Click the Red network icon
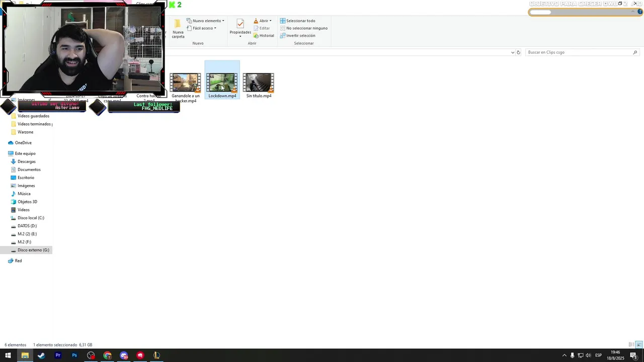 pos(11,261)
